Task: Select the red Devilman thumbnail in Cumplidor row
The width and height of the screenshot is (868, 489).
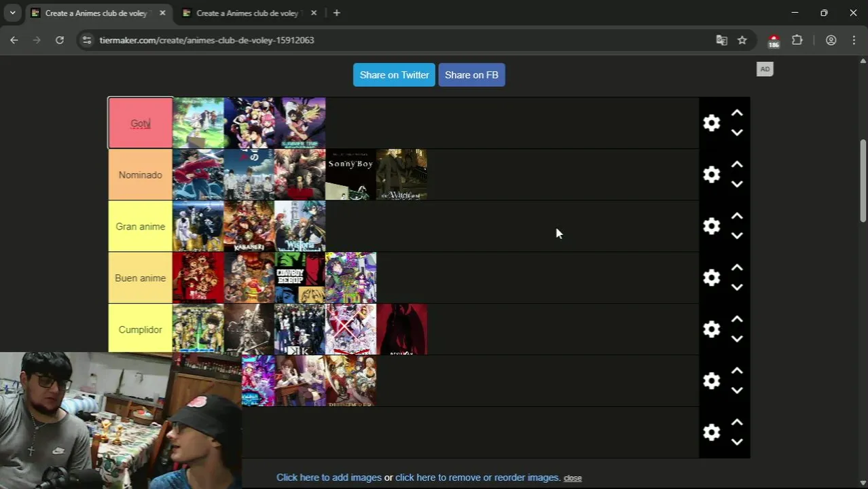Action: coord(401,329)
